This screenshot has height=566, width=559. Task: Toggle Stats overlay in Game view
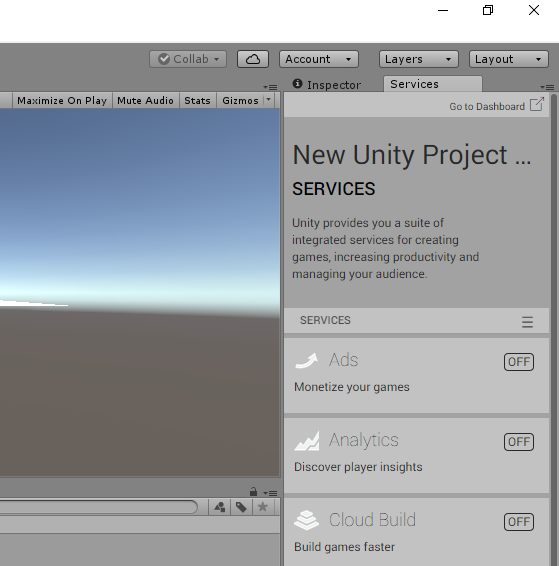coord(197,100)
